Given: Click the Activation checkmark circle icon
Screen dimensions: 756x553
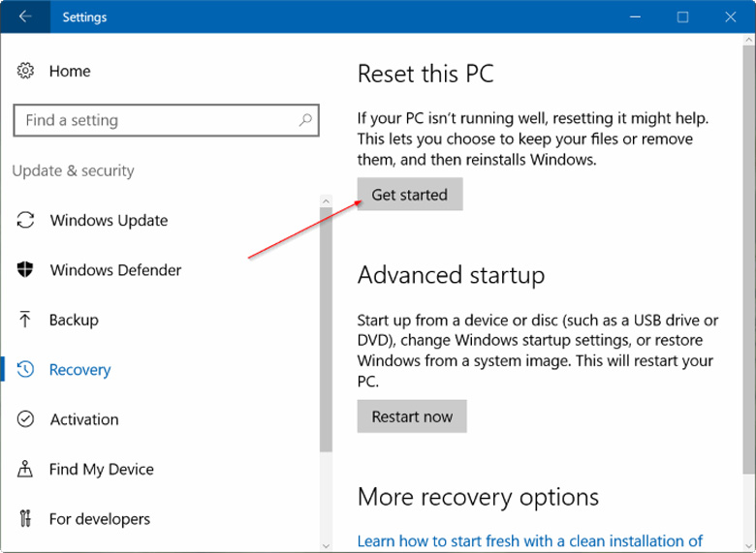Looking at the screenshot, I should tap(25, 419).
